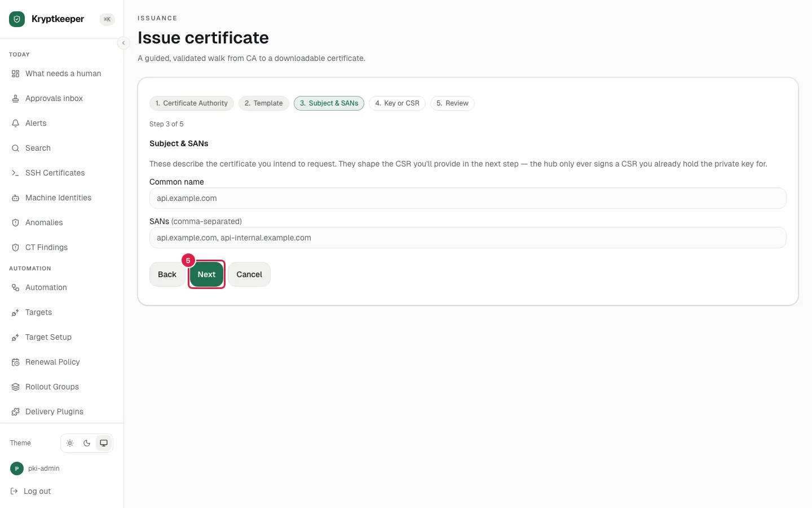Screen dimensions: 812x508
Task: Click the pki-admin avatar circle
Action: click(17, 468)
